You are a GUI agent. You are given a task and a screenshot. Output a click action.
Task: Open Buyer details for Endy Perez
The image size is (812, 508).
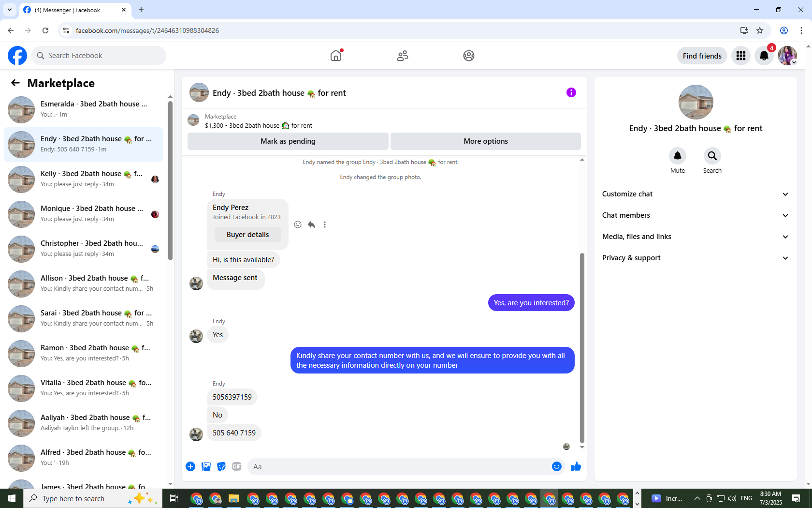tap(247, 235)
